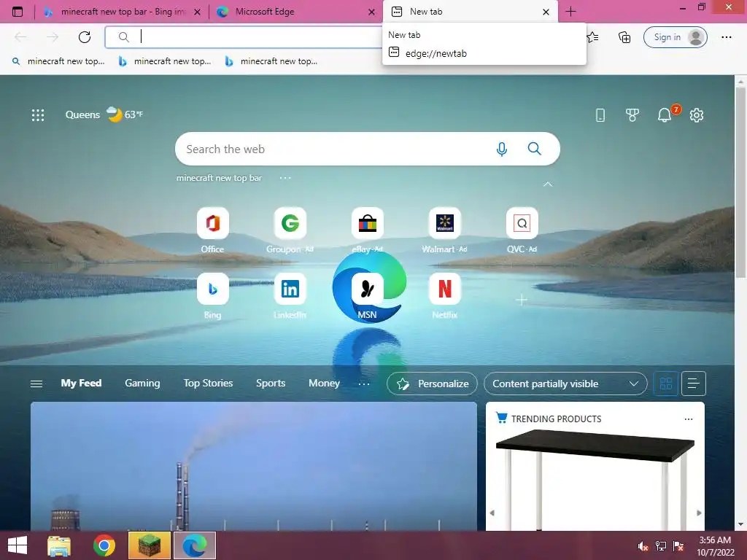Click the magnifier search icon in web search box

coord(535,149)
